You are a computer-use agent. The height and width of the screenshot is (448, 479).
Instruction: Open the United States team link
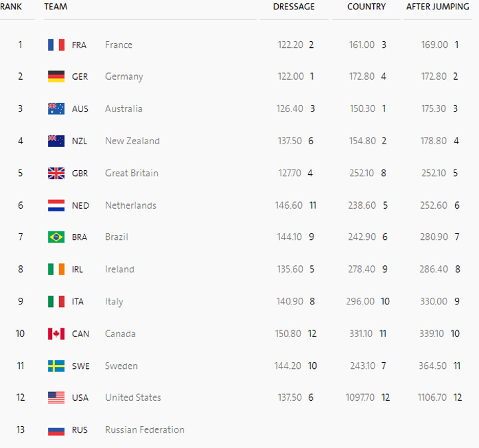pyautogui.click(x=133, y=397)
